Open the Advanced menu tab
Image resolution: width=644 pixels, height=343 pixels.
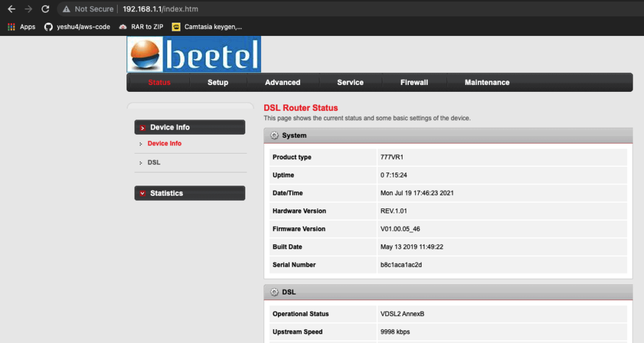282,82
